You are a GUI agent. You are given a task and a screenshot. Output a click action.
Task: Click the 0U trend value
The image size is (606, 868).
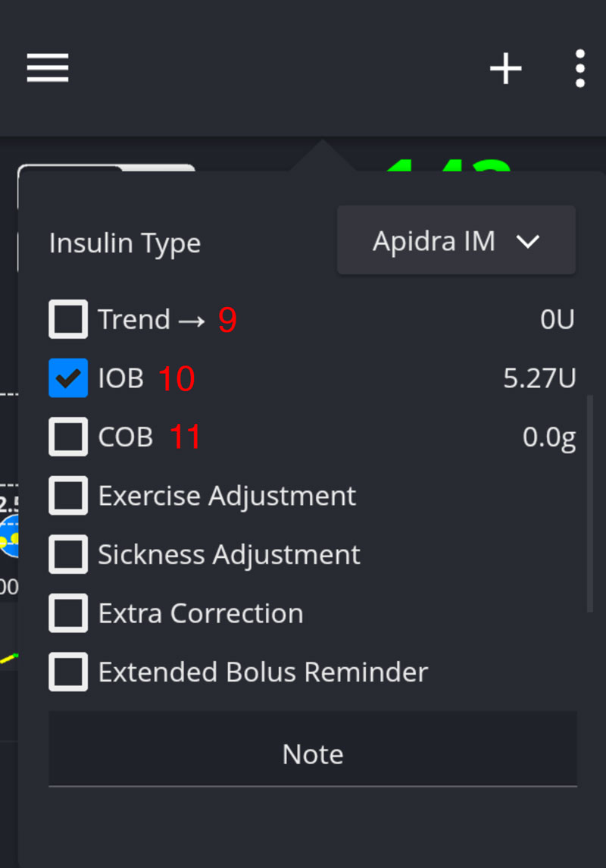(x=558, y=320)
